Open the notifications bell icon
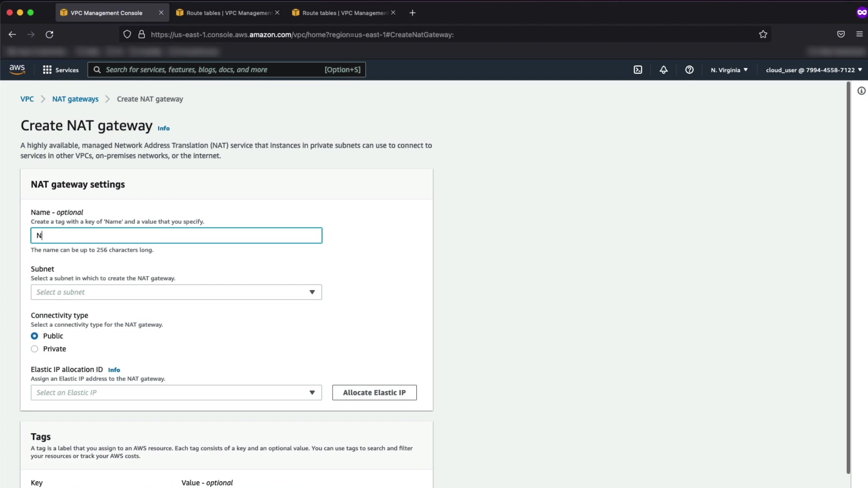868x488 pixels. [664, 70]
